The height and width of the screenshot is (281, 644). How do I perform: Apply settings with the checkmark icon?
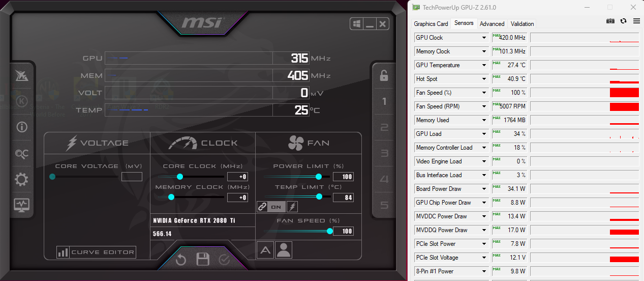[224, 260]
